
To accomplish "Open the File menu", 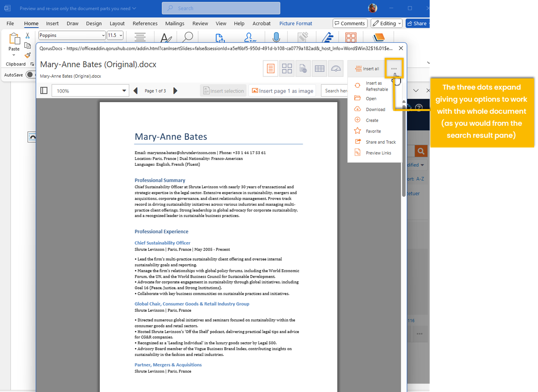I will point(10,23).
